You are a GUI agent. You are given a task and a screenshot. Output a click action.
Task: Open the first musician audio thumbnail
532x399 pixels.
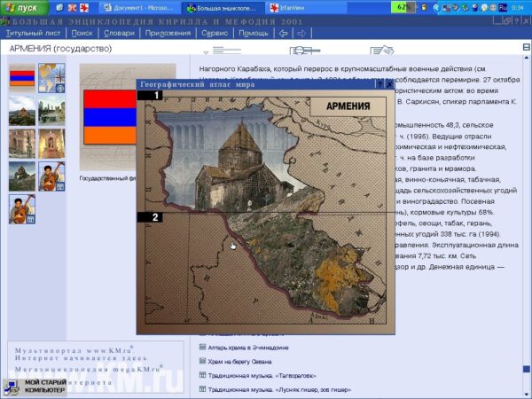point(51,175)
